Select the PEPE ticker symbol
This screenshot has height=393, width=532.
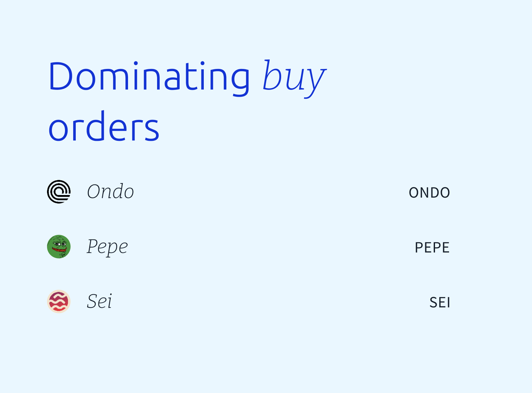432,248
